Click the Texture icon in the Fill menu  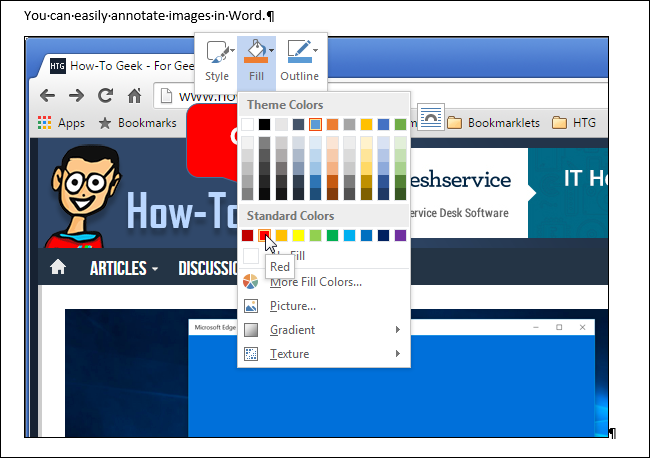coord(251,354)
